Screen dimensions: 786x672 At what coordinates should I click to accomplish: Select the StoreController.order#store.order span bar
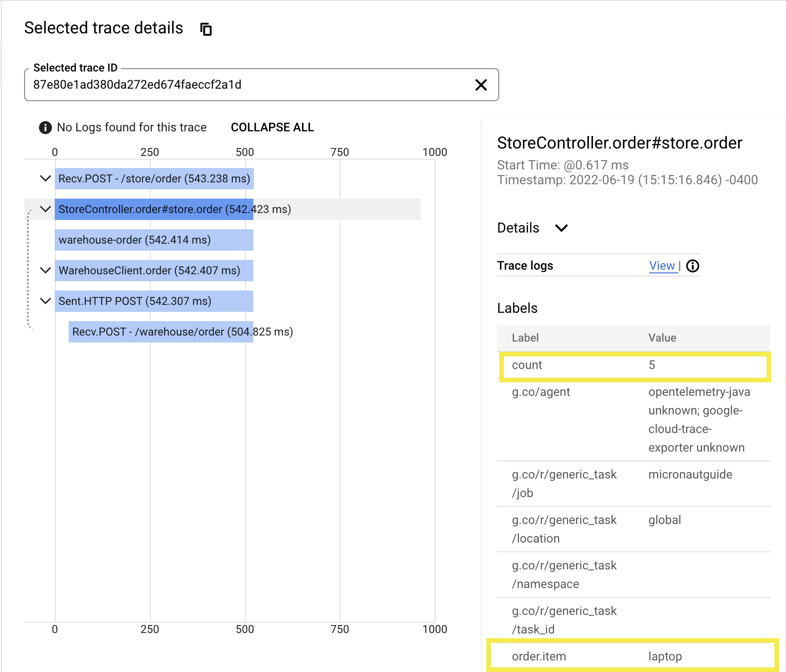point(154,209)
